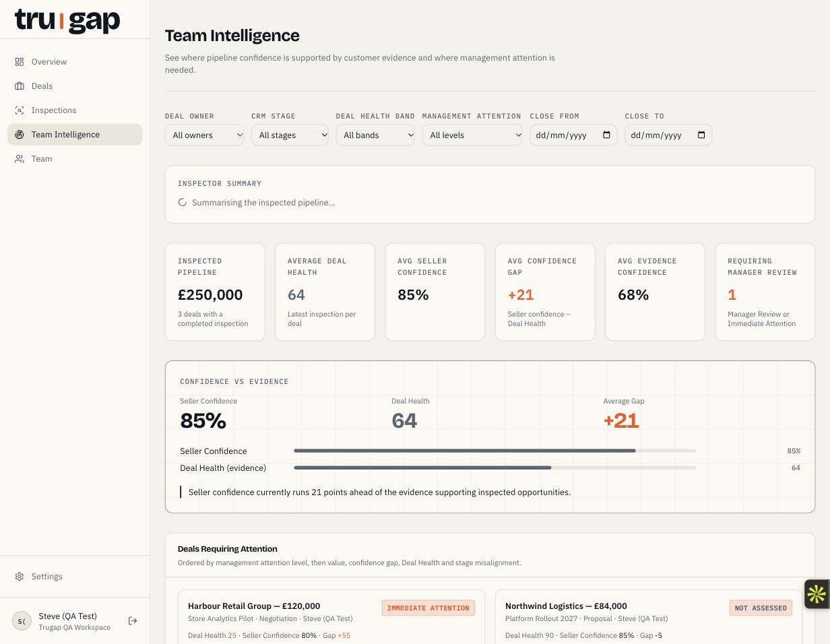830x644 pixels.
Task: Click the Steve (QA Test) account name
Action: 67,616
